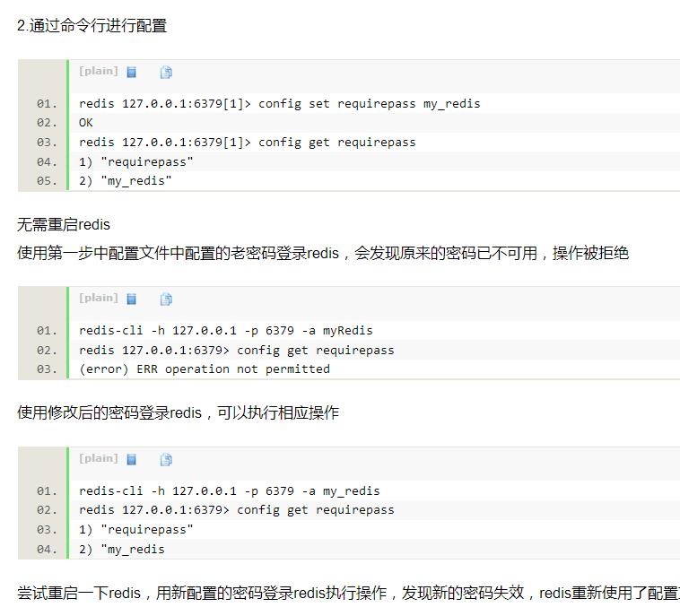Click config get requirepass line in third block
The image size is (680, 616).
236,510
